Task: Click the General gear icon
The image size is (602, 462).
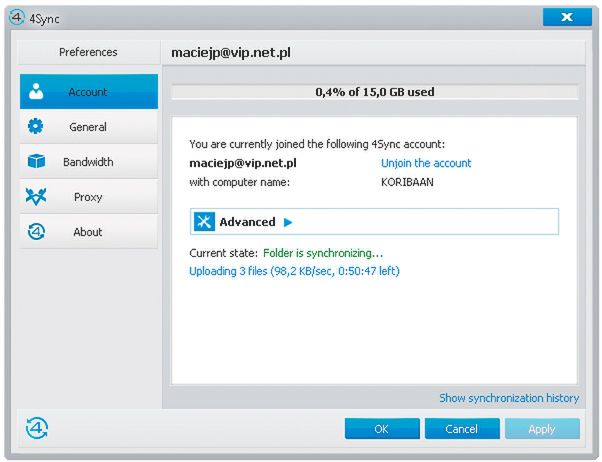Action: click(x=36, y=126)
